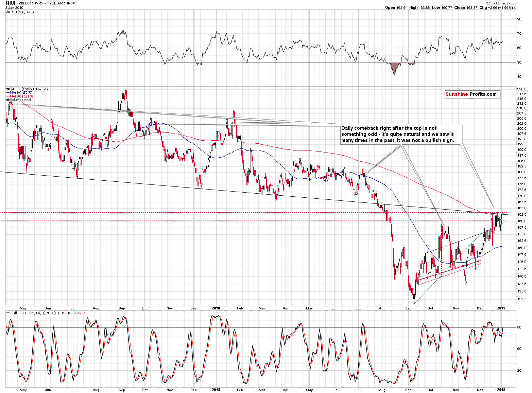Click the 2018 year label under the price chart

pyautogui.click(x=216, y=308)
